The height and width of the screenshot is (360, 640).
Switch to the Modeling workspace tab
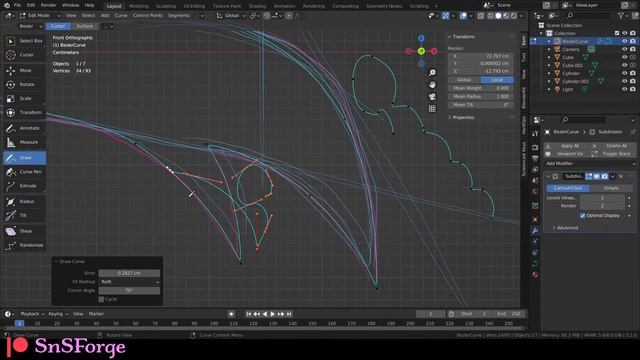(139, 6)
